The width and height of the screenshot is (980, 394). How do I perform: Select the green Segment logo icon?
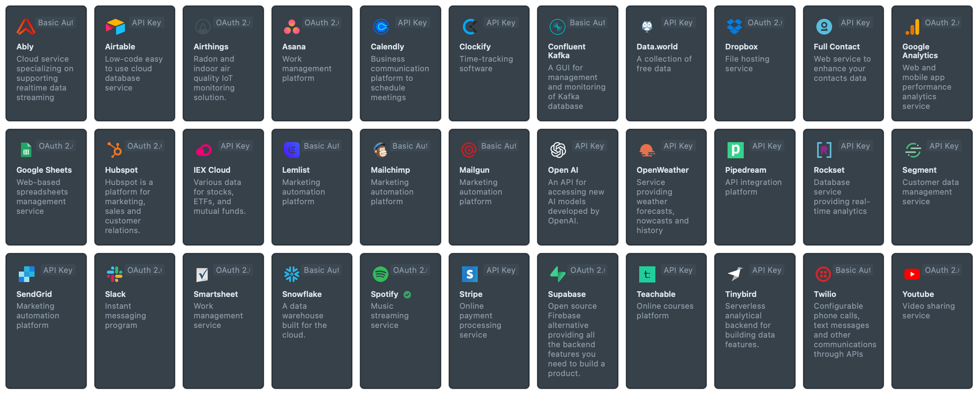click(913, 150)
